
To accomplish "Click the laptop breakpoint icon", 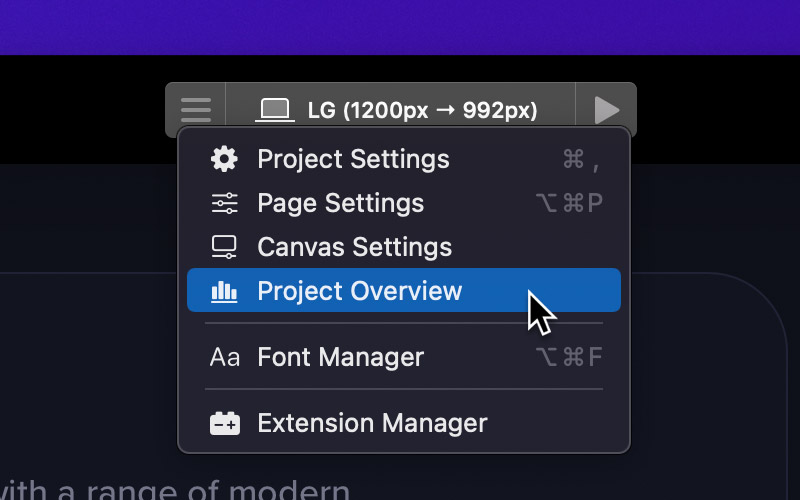I will coord(275,110).
